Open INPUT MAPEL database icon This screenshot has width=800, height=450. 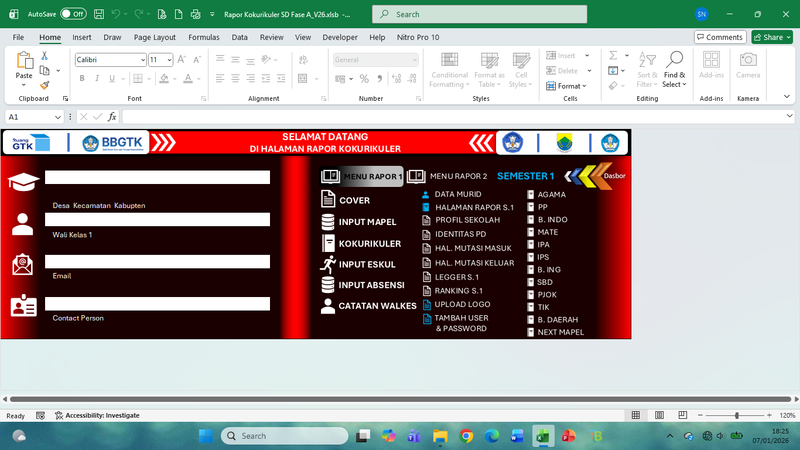pos(328,222)
